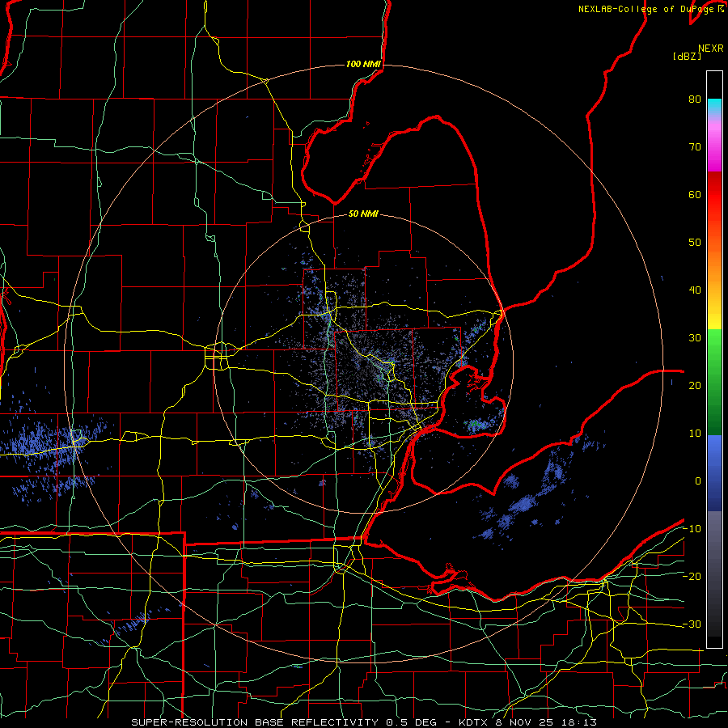The height and width of the screenshot is (728, 728).
Task: Click the NEXR label above the color bar
Action: tap(711, 49)
